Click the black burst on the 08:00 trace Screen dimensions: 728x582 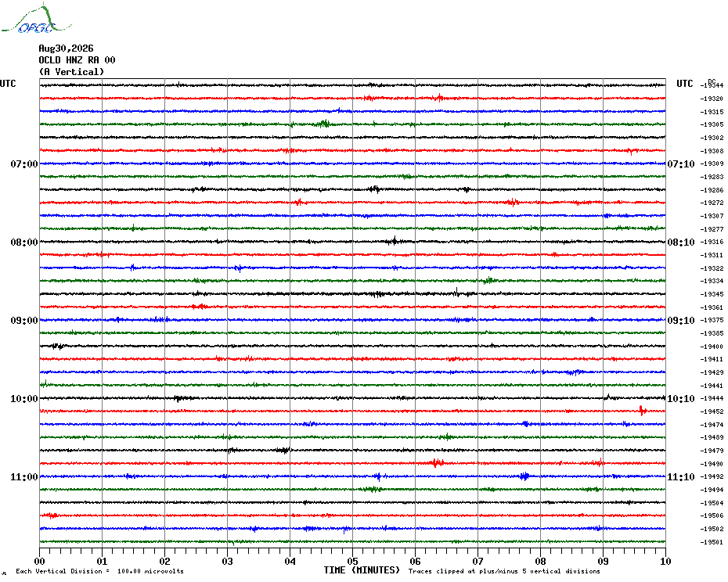pos(395,241)
